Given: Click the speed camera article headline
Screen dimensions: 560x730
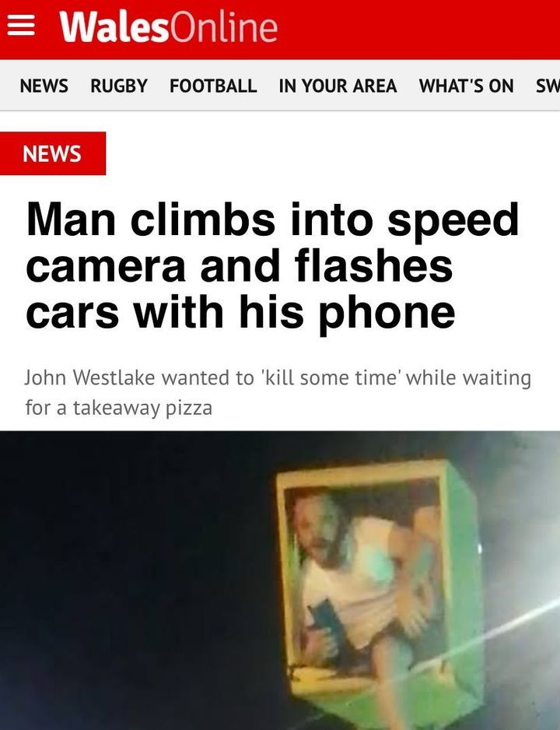Looking at the screenshot, I should 272,265.
